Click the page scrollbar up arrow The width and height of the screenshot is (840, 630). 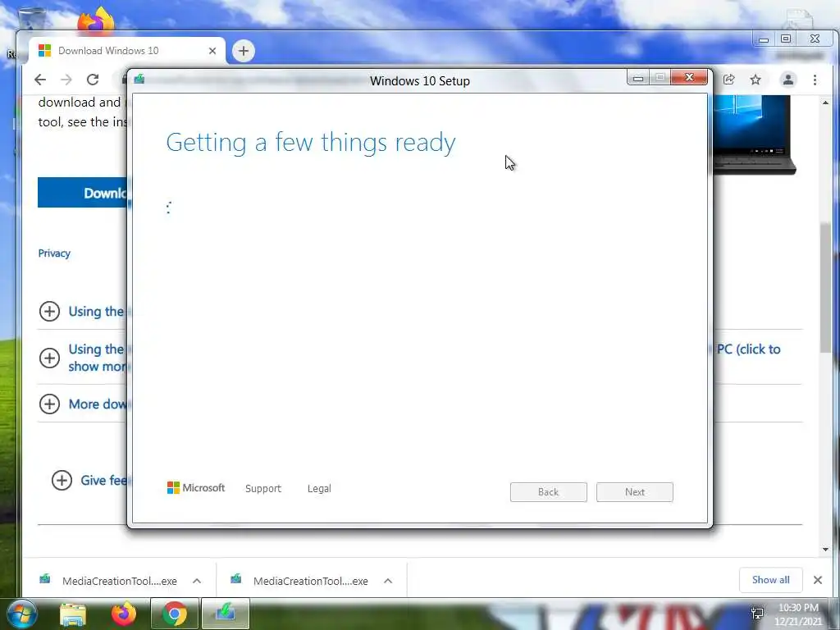pyautogui.click(x=825, y=103)
